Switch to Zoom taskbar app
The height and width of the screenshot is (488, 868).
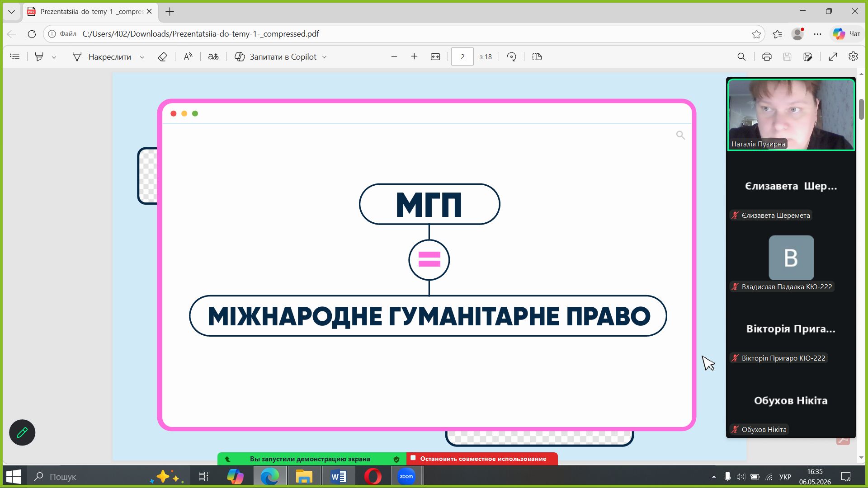(406, 476)
